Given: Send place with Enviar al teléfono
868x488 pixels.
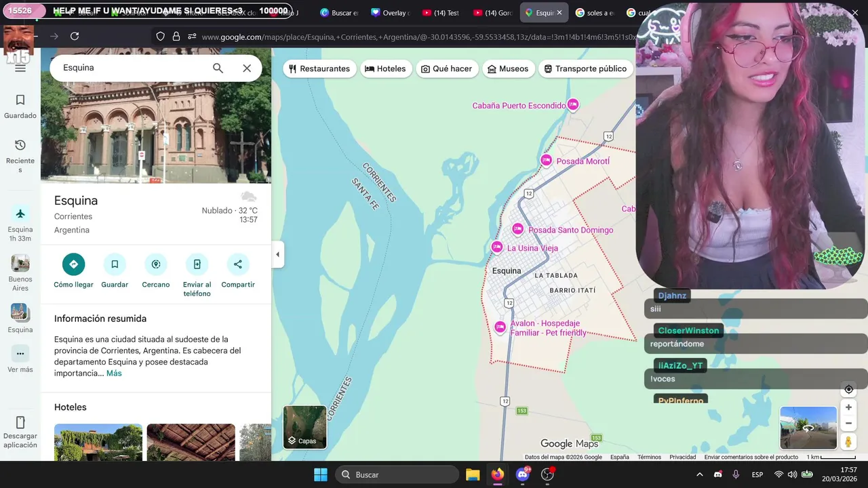Looking at the screenshot, I should tap(197, 275).
